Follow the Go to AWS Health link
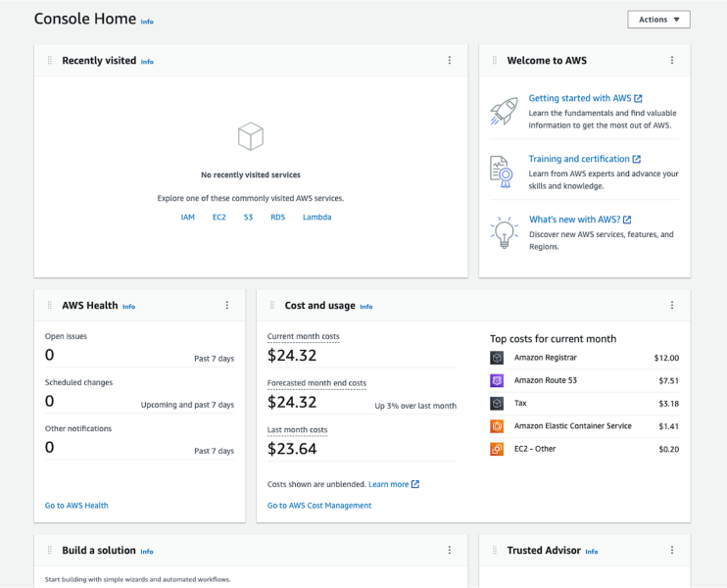This screenshot has width=727, height=588. [76, 506]
